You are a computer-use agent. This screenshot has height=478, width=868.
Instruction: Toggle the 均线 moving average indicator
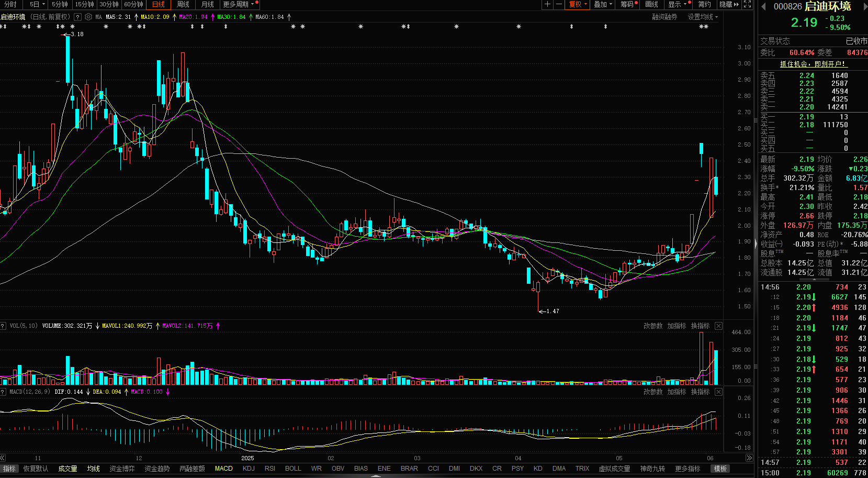pos(93,469)
